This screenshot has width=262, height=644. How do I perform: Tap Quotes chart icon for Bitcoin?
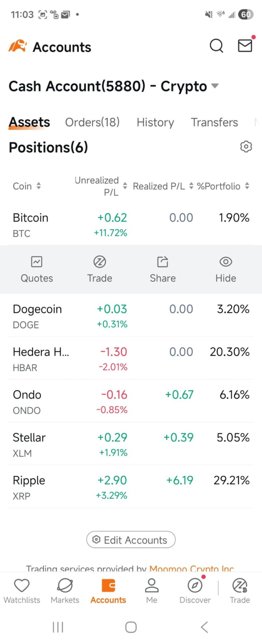pyautogui.click(x=37, y=262)
